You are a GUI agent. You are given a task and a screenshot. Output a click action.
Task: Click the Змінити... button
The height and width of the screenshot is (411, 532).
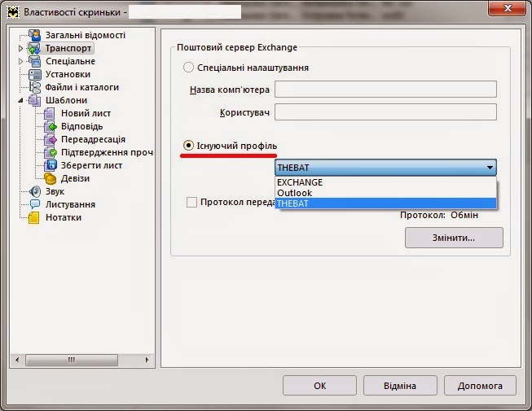(x=454, y=238)
